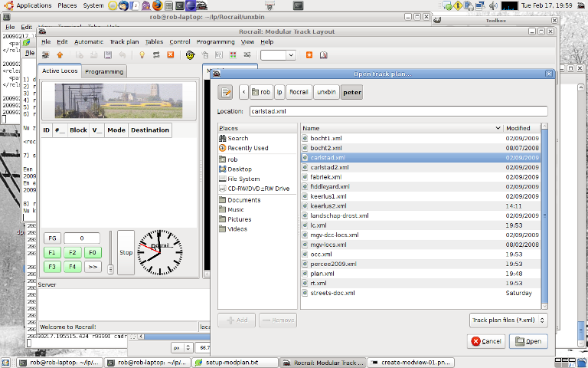Click the red-orange stop icon in Rocrail toolbar

pyautogui.click(x=170, y=55)
